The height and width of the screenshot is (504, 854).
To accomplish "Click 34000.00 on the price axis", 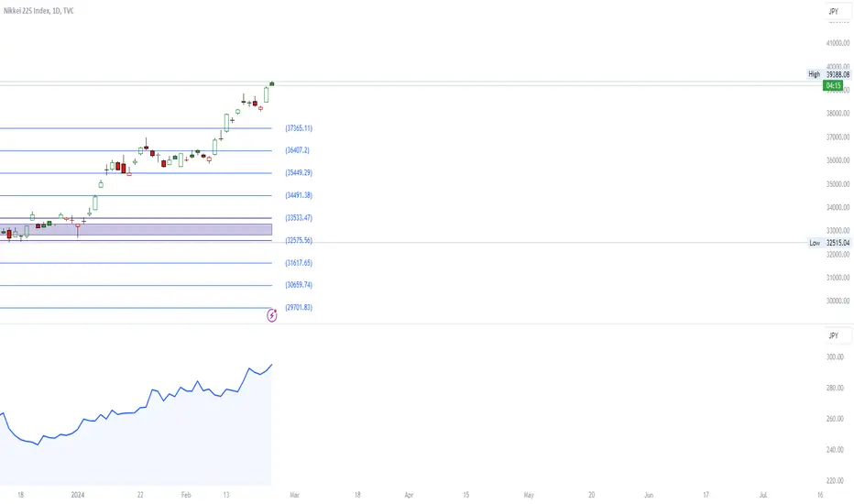I will (x=838, y=207).
